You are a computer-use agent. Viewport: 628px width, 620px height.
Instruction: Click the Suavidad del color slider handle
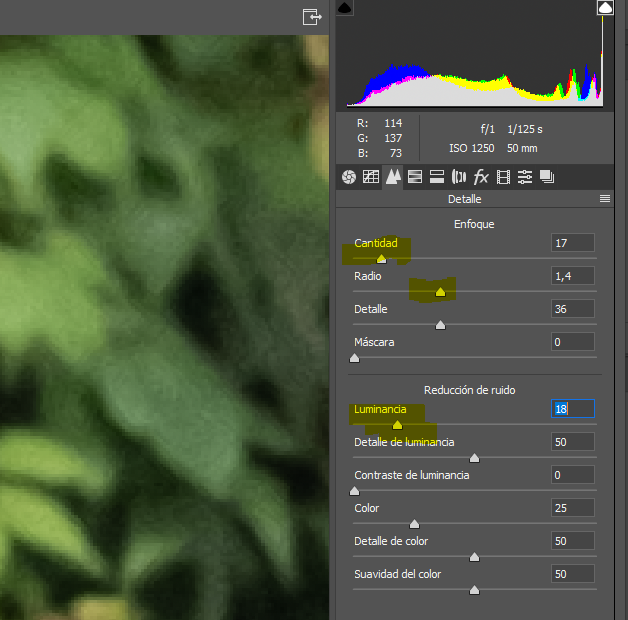(x=474, y=590)
